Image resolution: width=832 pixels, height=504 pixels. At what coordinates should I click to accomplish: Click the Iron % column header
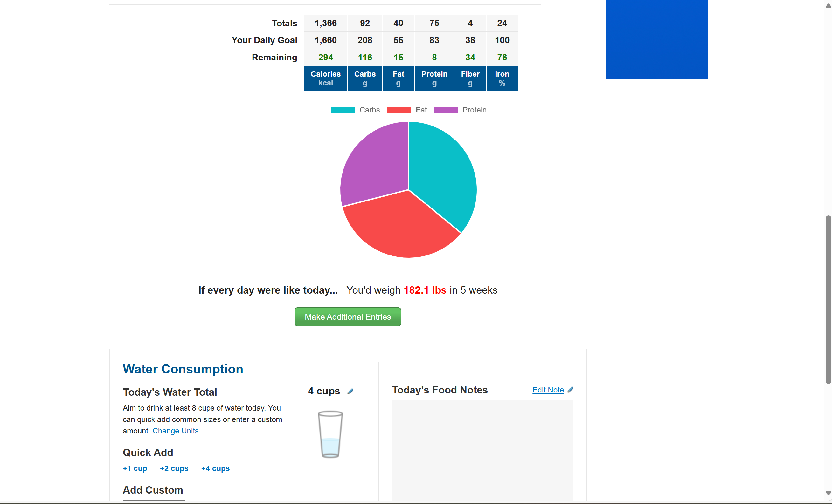pyautogui.click(x=502, y=78)
